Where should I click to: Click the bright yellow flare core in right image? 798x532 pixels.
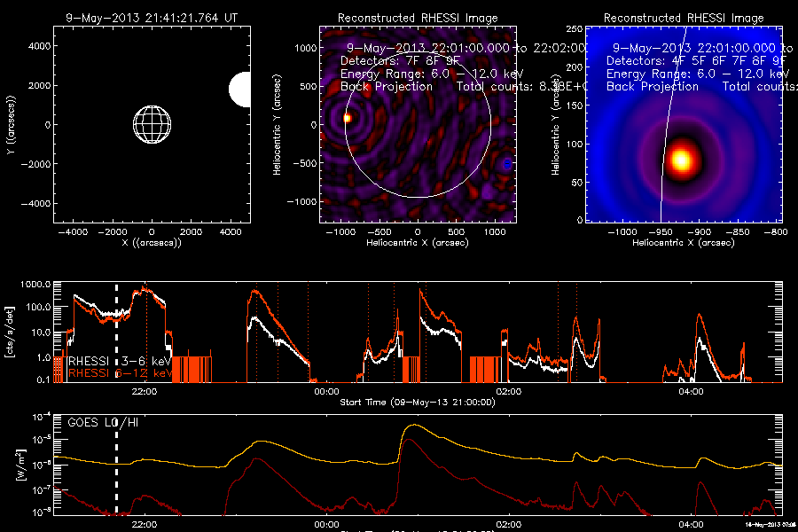tap(681, 160)
